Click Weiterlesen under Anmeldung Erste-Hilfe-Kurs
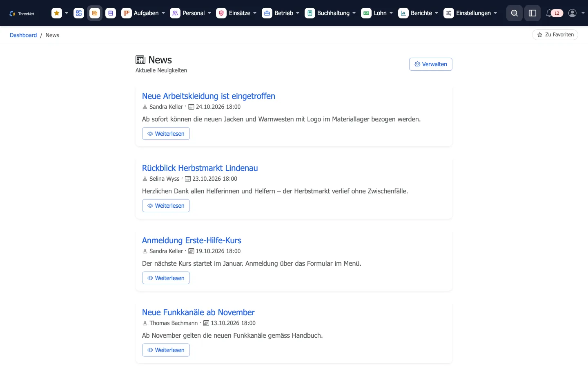This screenshot has height=368, width=588. (166, 278)
